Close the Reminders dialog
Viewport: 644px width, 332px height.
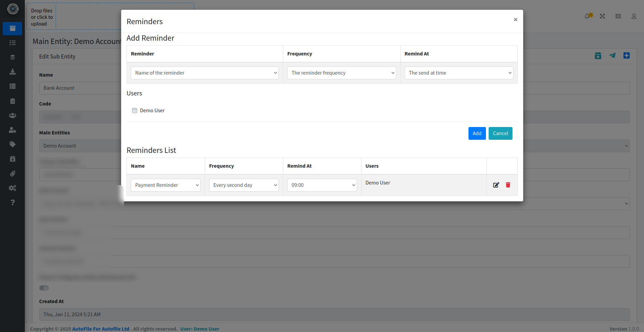coord(515,19)
